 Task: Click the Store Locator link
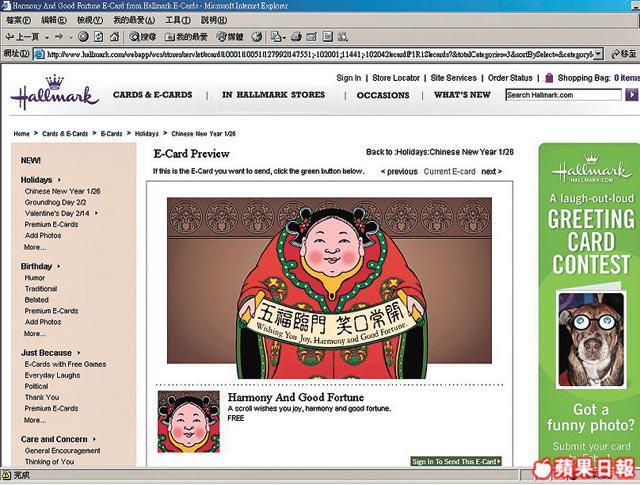click(x=396, y=78)
